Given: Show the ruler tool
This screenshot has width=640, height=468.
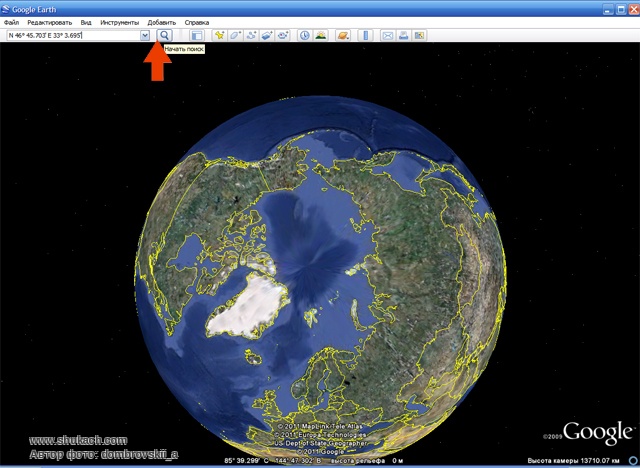Looking at the screenshot, I should click(365, 35).
